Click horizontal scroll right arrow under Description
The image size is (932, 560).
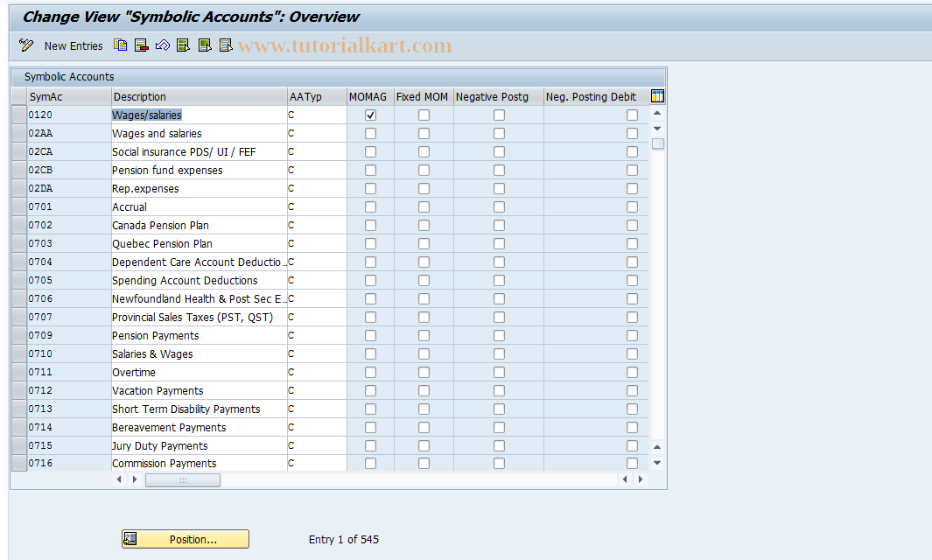point(135,479)
